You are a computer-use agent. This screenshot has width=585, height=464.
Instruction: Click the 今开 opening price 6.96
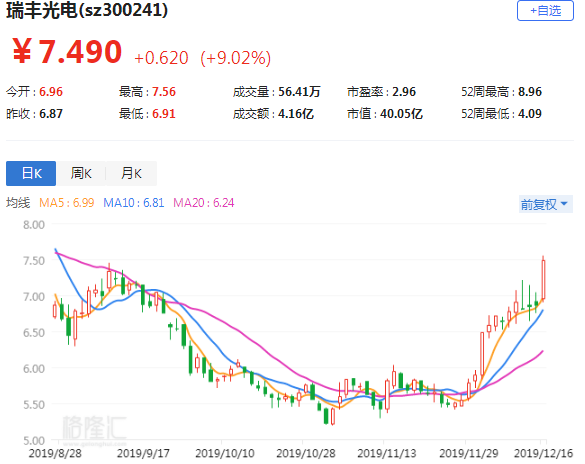51,92
